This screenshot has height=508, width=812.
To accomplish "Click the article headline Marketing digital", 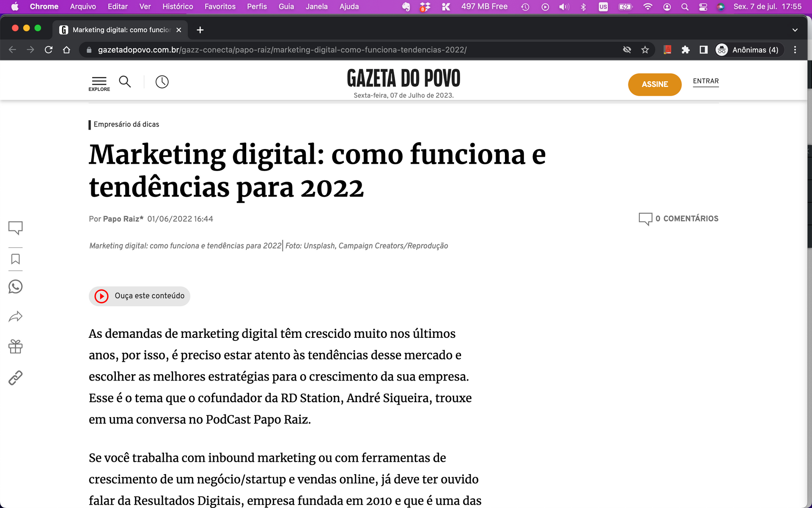I will 317,171.
